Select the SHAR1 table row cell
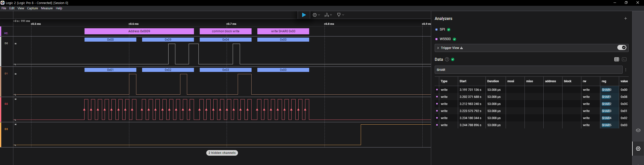 click(607, 97)
